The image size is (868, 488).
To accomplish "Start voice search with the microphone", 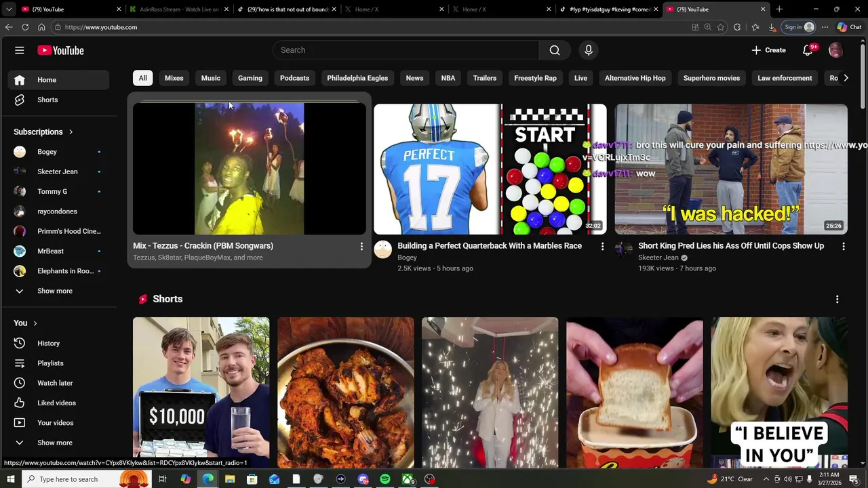I will click(589, 50).
